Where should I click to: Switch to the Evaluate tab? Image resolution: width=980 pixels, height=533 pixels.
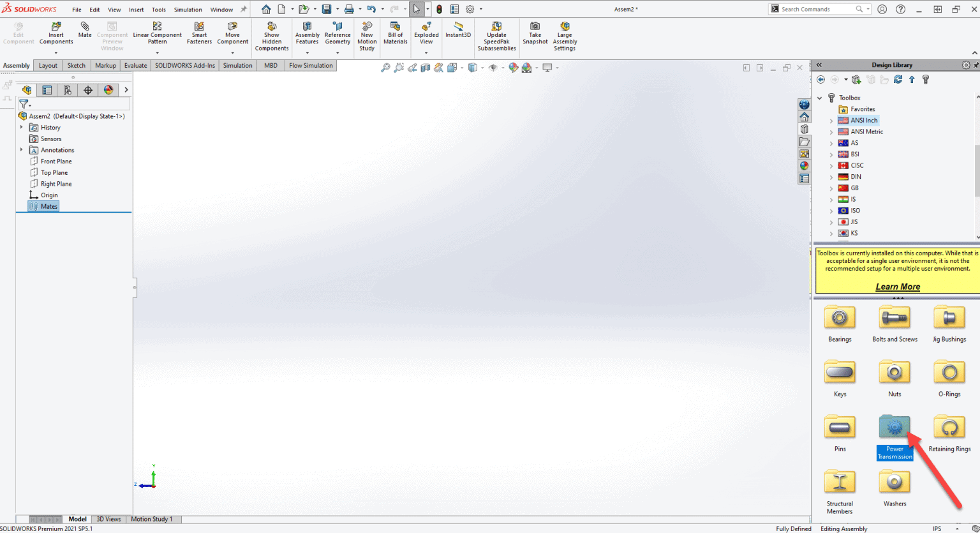click(x=135, y=65)
